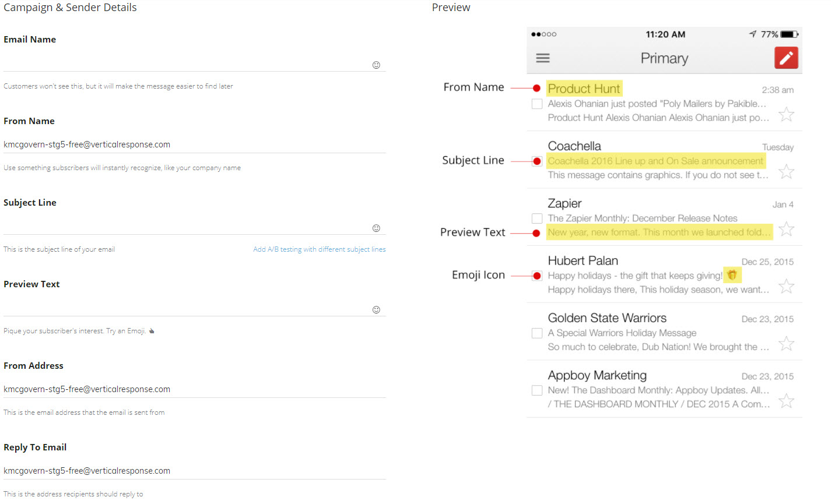Check the Zapier email checkbox
831x504 pixels.
click(x=537, y=218)
